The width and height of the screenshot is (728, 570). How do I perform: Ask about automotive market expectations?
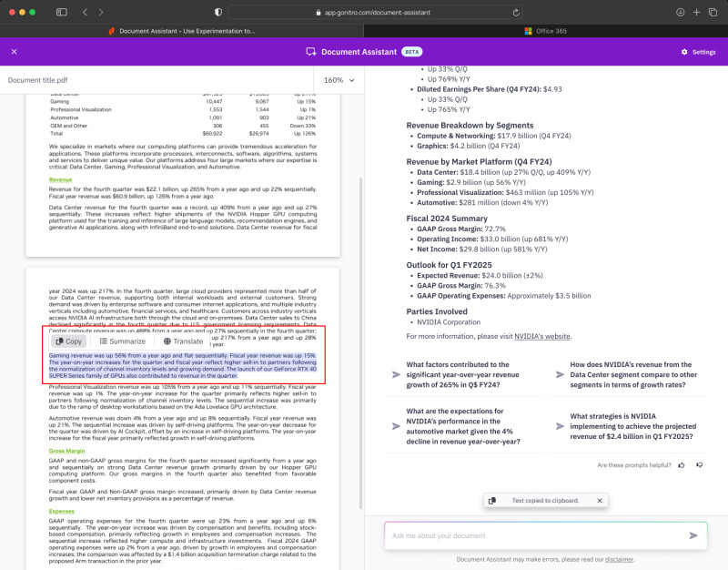click(x=463, y=426)
